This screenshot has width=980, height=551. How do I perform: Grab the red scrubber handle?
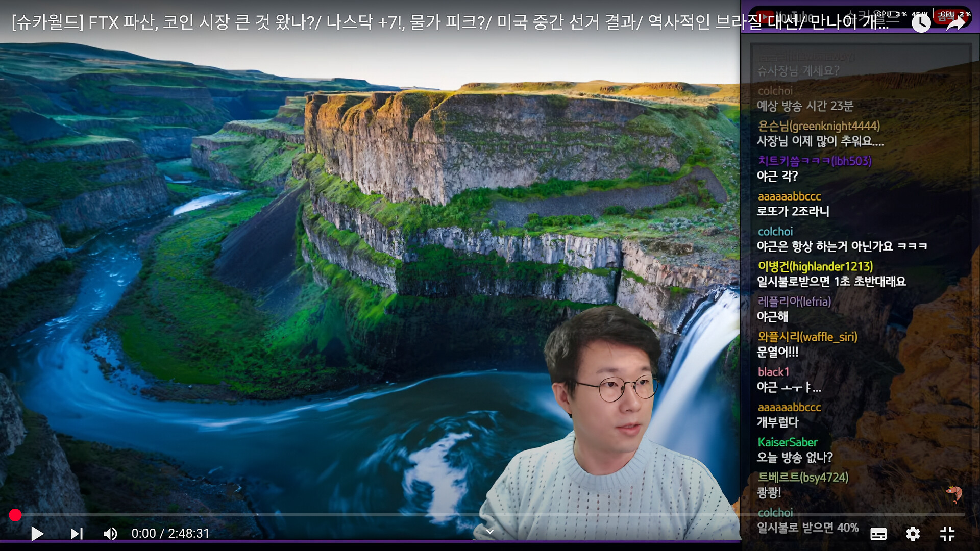pos(15,515)
